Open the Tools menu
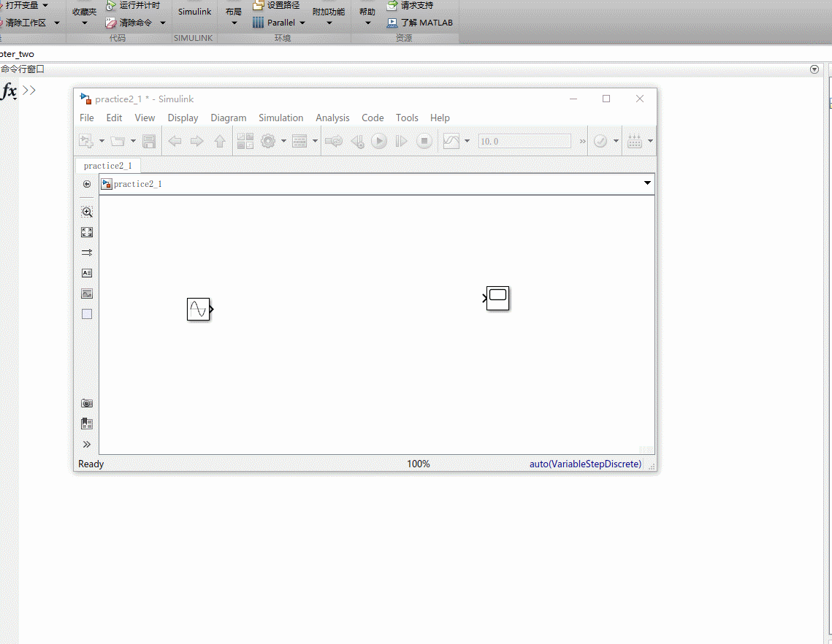 point(407,118)
